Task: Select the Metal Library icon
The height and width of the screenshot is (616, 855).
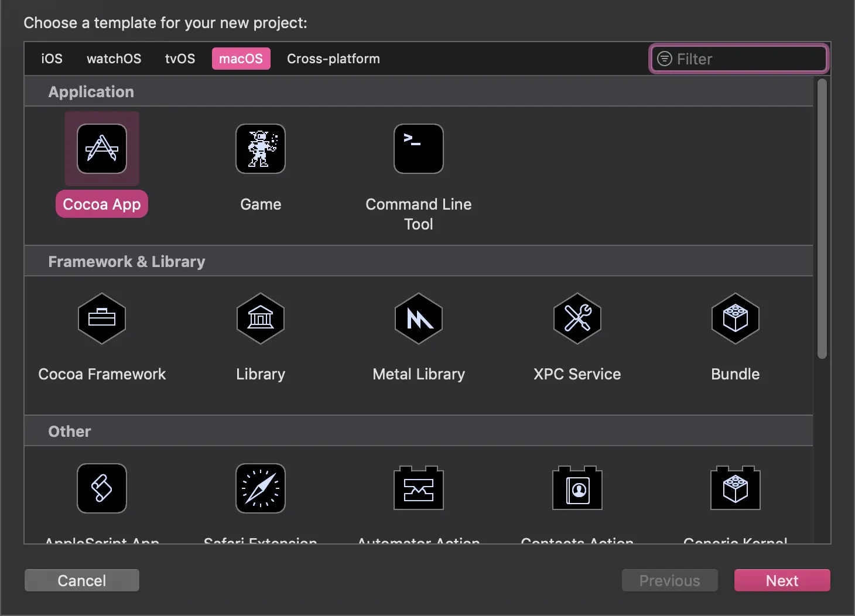Action: 419,319
